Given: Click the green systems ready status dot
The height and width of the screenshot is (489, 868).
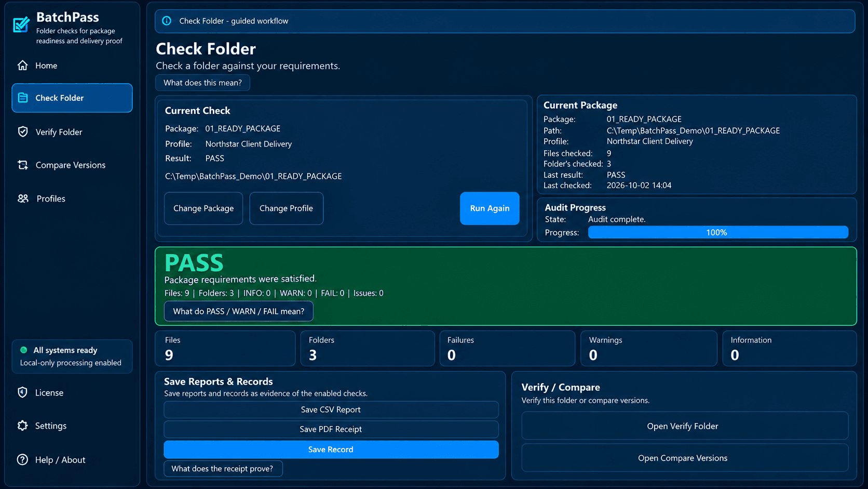Looking at the screenshot, I should pos(23,350).
